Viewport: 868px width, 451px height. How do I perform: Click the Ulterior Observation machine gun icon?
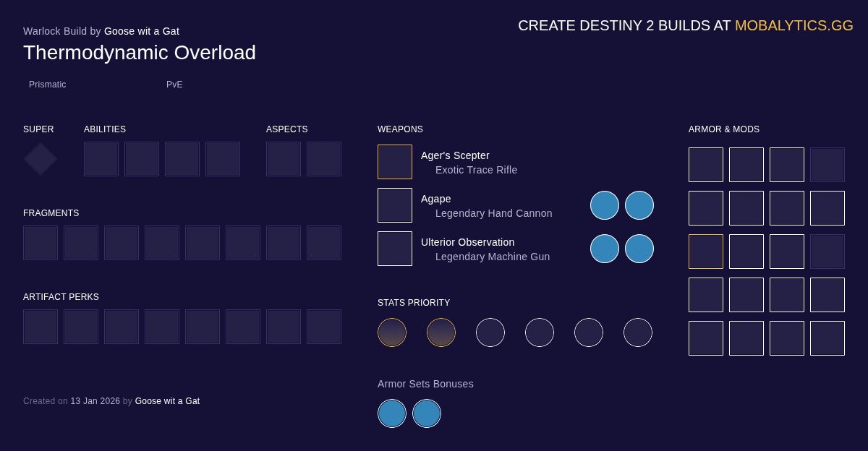pos(395,249)
